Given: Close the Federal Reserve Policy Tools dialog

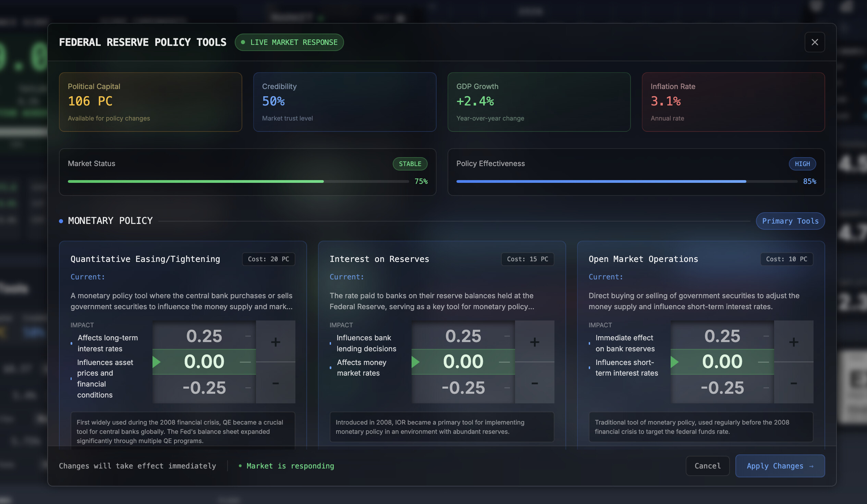Looking at the screenshot, I should (x=814, y=42).
